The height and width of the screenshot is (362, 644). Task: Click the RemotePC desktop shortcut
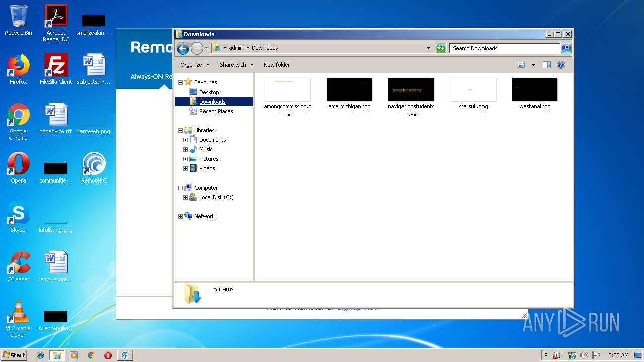point(94,168)
